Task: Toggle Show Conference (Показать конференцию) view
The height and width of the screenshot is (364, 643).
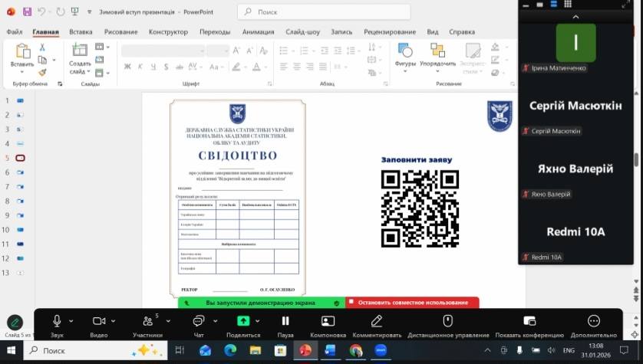Action: (x=529, y=321)
